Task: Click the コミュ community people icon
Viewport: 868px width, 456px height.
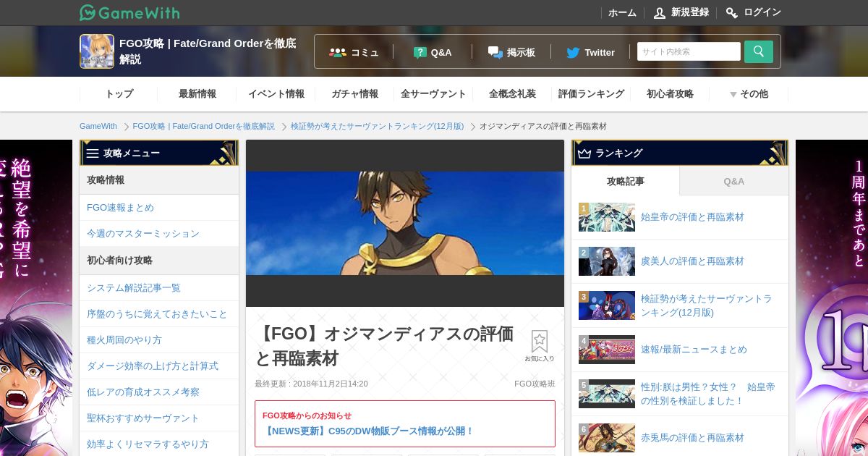Action: pos(338,52)
